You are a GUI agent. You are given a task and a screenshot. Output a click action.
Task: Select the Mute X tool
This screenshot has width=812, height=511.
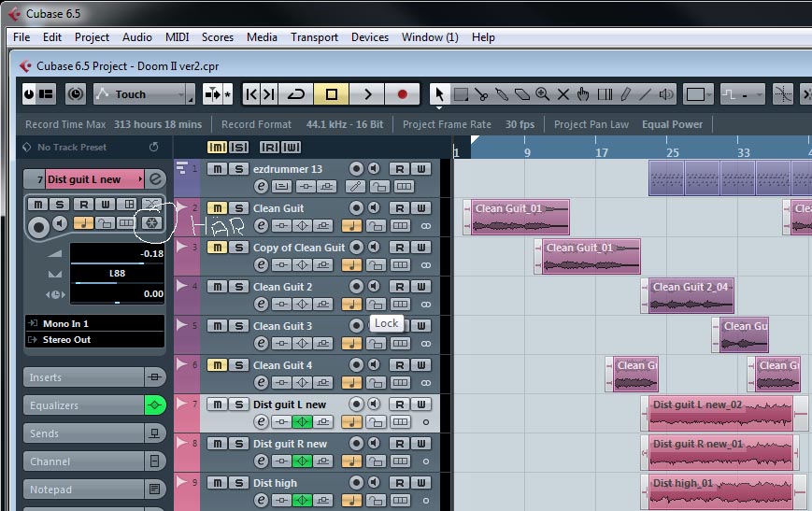pyautogui.click(x=563, y=94)
